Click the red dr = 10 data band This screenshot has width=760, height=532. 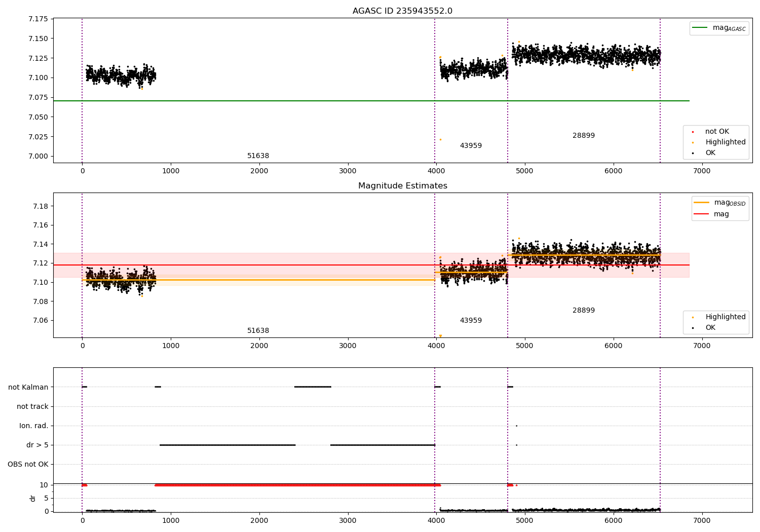click(297, 485)
